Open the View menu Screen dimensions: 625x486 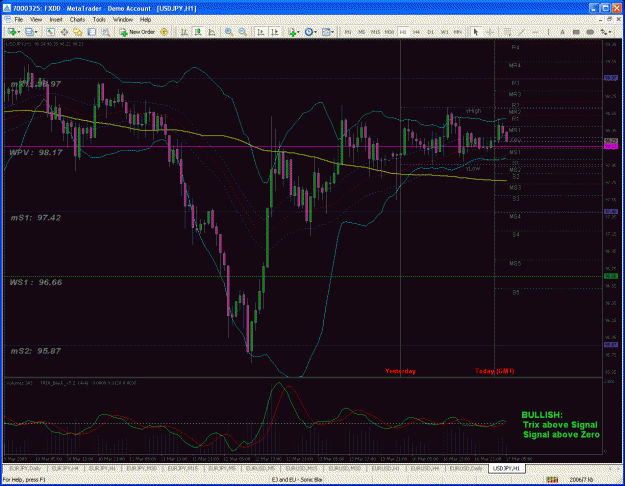(x=36, y=20)
